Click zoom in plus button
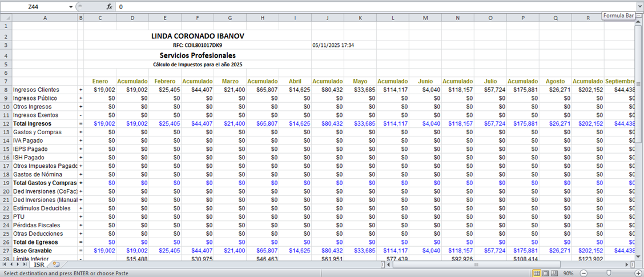The height and width of the screenshot is (277, 644). tap(638, 274)
